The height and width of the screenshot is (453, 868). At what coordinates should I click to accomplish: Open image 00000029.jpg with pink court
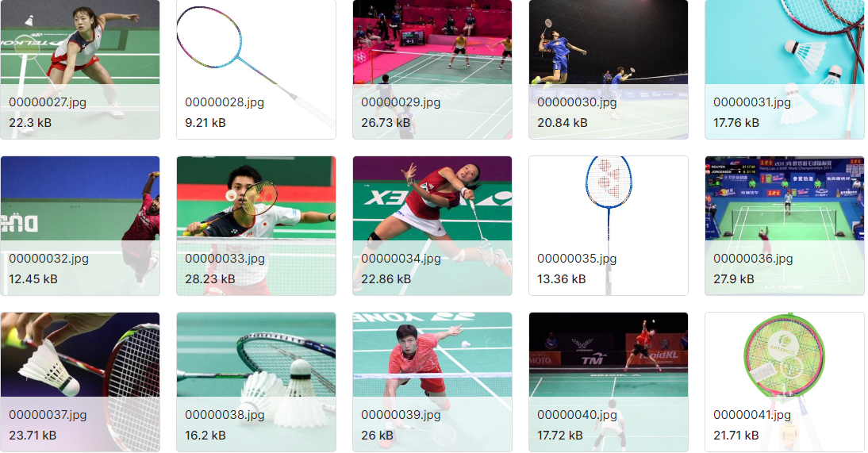pyautogui.click(x=432, y=69)
